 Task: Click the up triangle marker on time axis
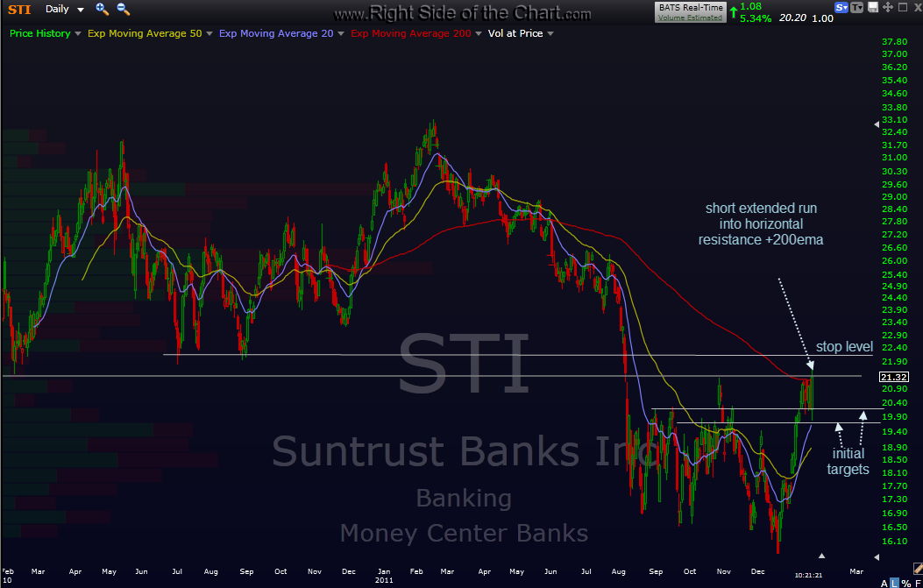click(x=821, y=556)
